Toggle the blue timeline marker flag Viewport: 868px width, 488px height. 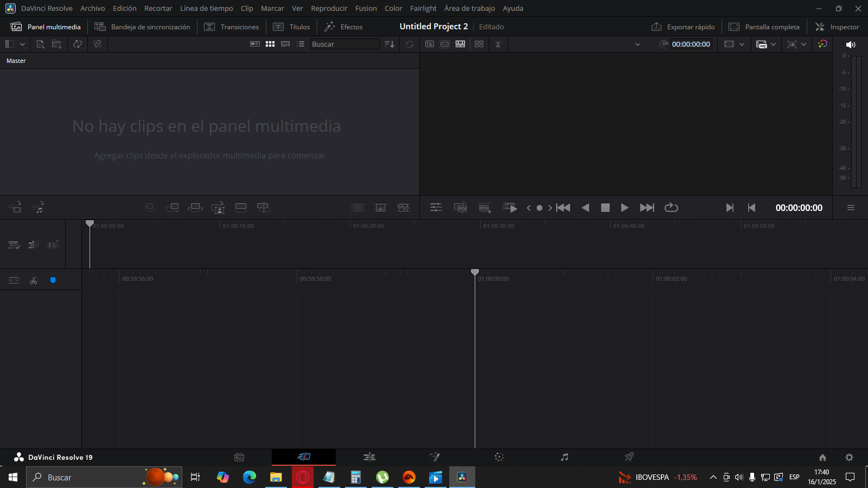pos(53,280)
